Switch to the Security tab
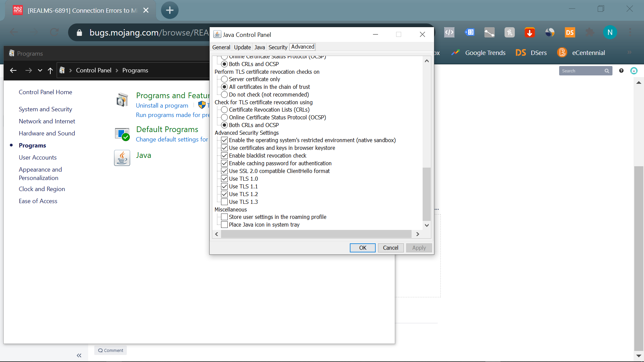The width and height of the screenshot is (644, 362). pyautogui.click(x=278, y=47)
